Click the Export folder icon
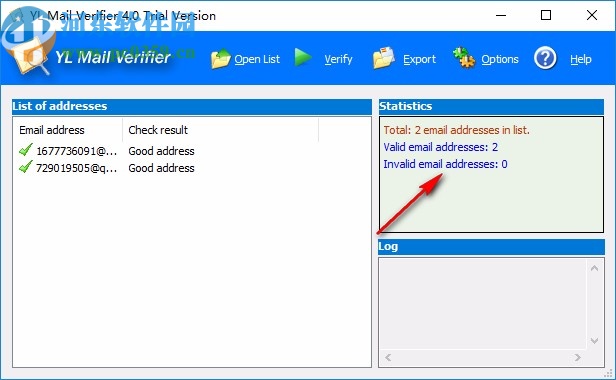616x380 pixels. (383, 58)
